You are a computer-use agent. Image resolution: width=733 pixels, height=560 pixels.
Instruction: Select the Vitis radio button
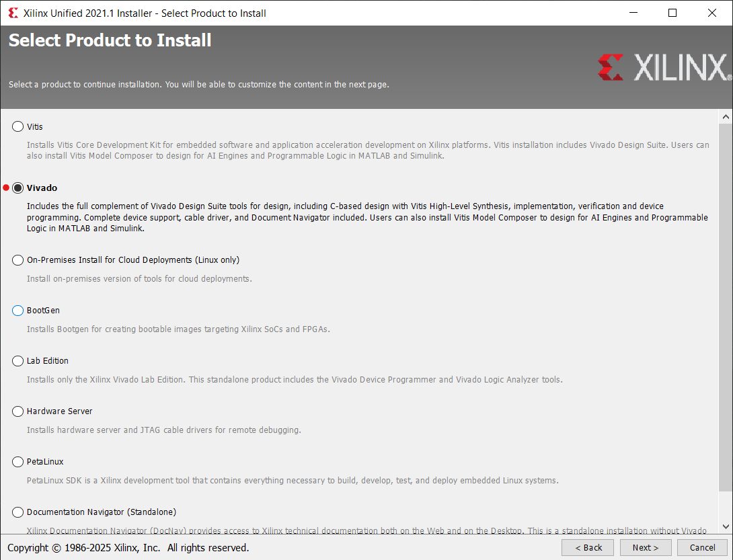point(17,126)
